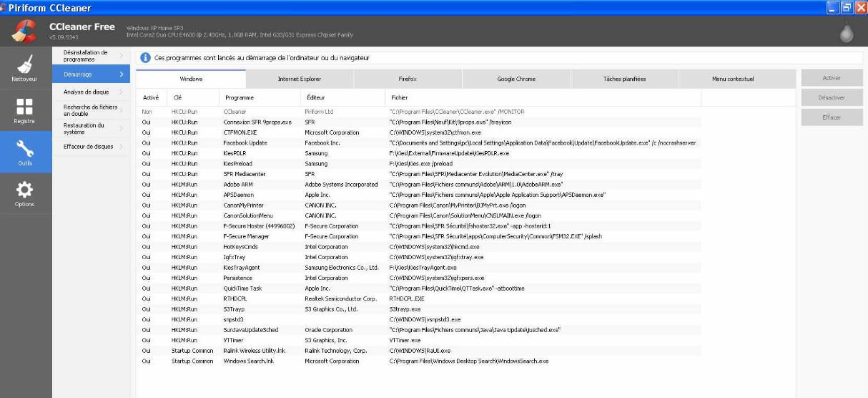Switch to the Tâches planifiées tab

tap(624, 79)
